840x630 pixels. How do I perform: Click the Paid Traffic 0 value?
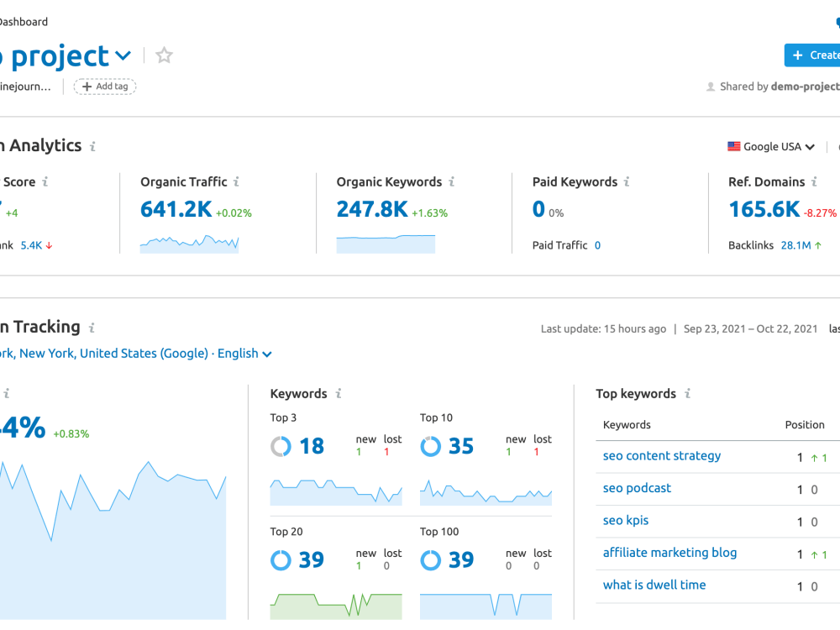pyautogui.click(x=597, y=245)
